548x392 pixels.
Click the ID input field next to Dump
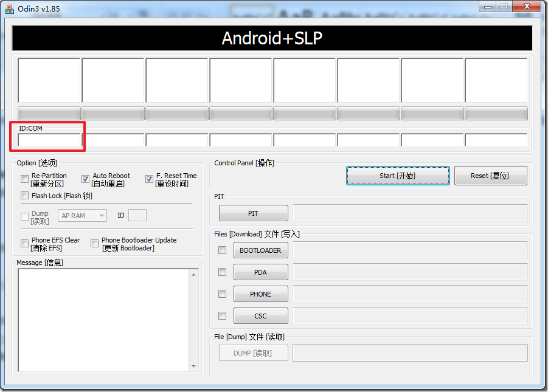pyautogui.click(x=137, y=215)
